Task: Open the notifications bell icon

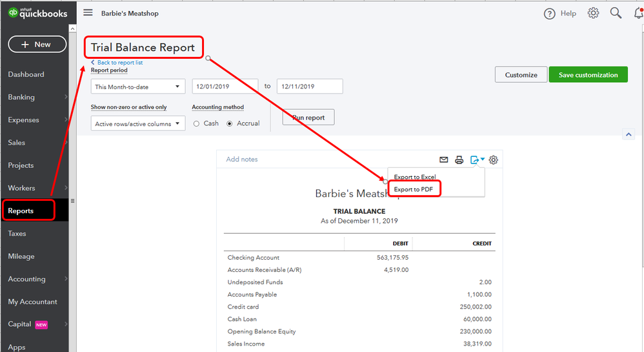Action: [x=639, y=13]
